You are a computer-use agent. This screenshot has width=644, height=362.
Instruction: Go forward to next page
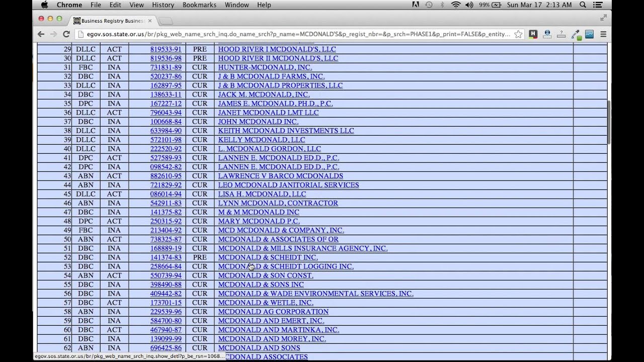[x=54, y=34]
